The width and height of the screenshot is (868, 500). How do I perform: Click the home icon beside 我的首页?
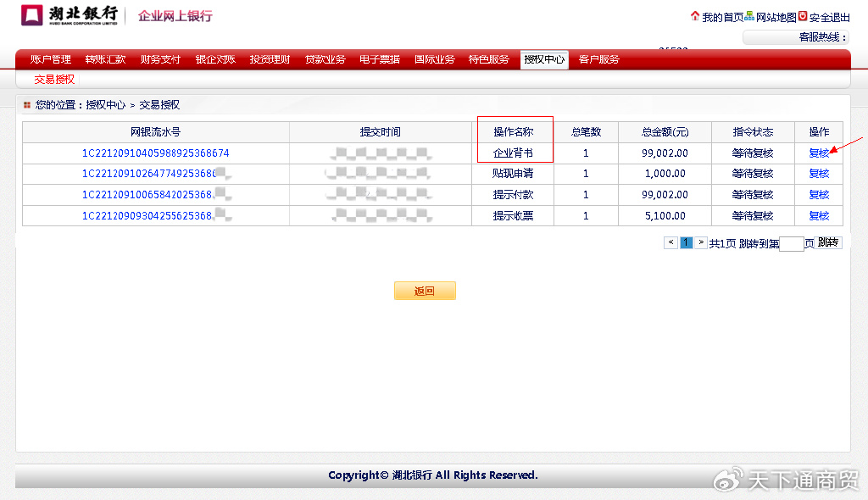pyautogui.click(x=695, y=16)
